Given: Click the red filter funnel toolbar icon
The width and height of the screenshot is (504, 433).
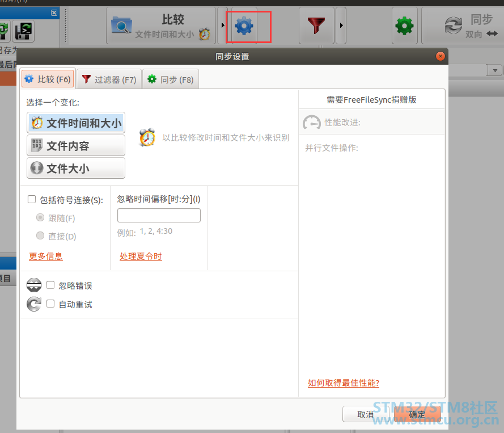Looking at the screenshot, I should [x=316, y=26].
